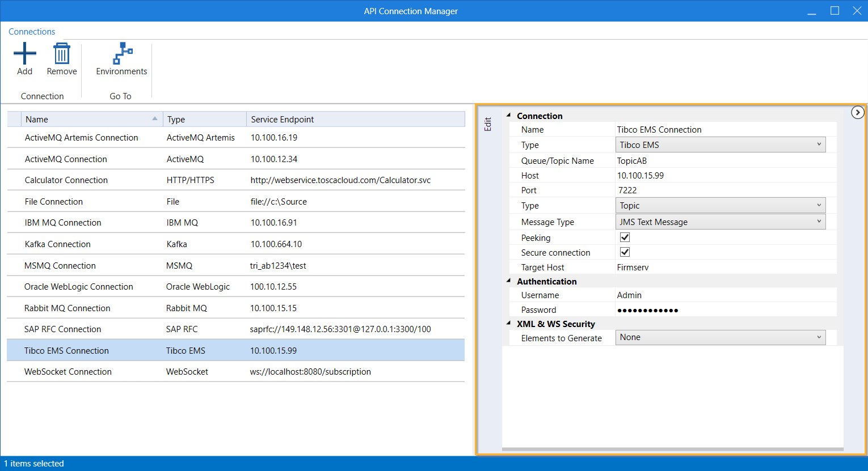
Task: Collapse the edit panel with the arrow button
Action: [857, 112]
